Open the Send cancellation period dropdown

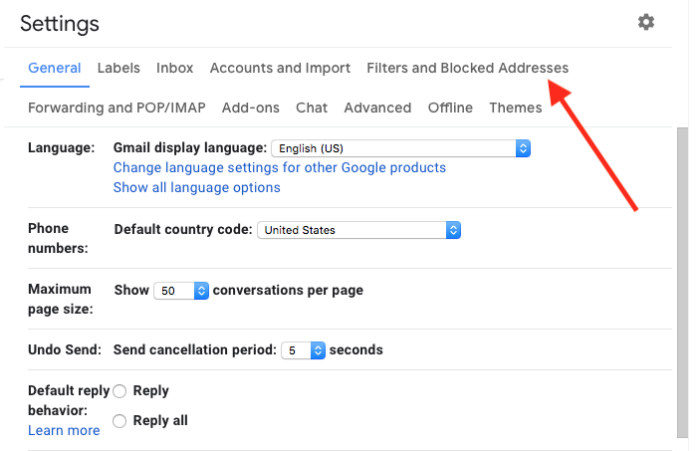[x=303, y=351]
